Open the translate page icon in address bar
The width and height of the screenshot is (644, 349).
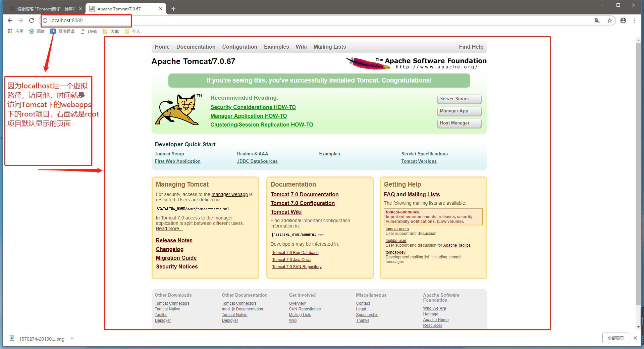pyautogui.click(x=598, y=20)
